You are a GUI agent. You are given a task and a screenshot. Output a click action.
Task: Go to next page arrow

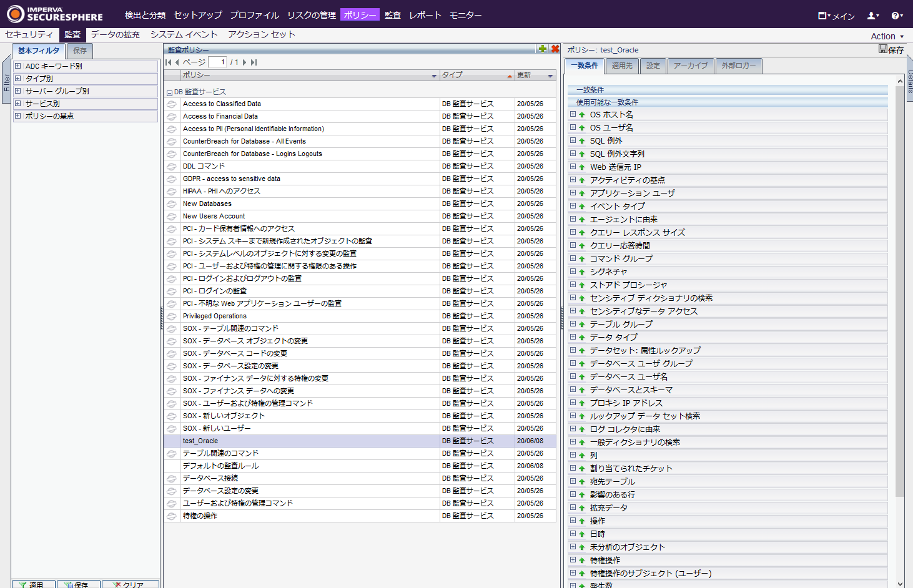click(245, 62)
